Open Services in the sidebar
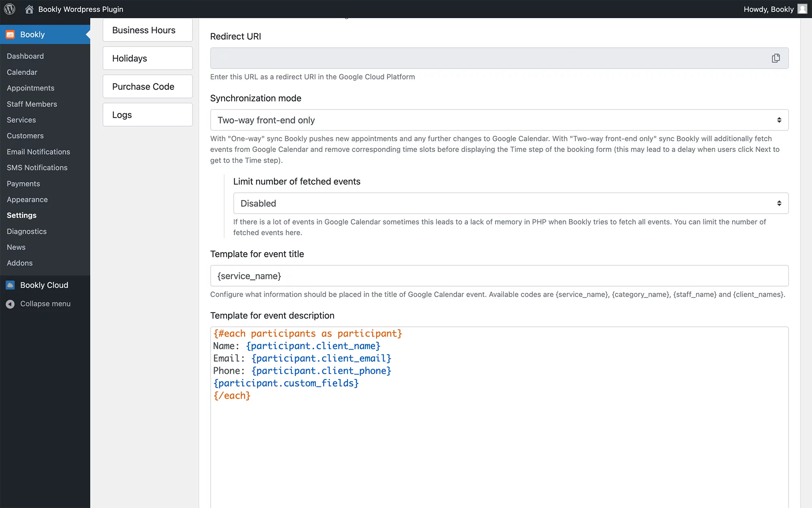 point(21,120)
